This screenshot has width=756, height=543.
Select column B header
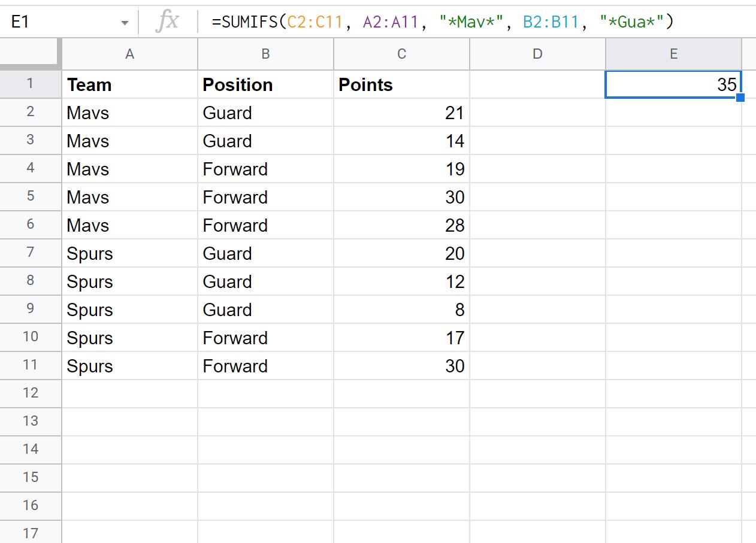point(265,54)
